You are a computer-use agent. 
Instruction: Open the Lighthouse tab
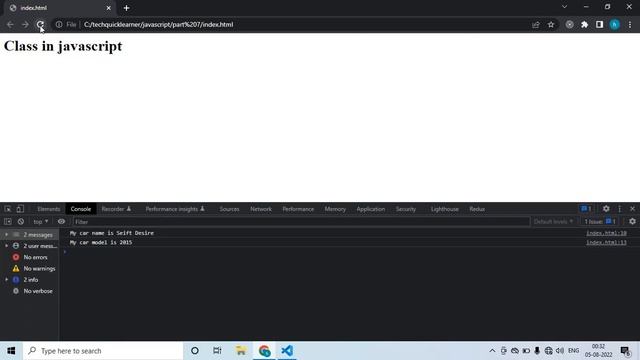(x=444, y=209)
